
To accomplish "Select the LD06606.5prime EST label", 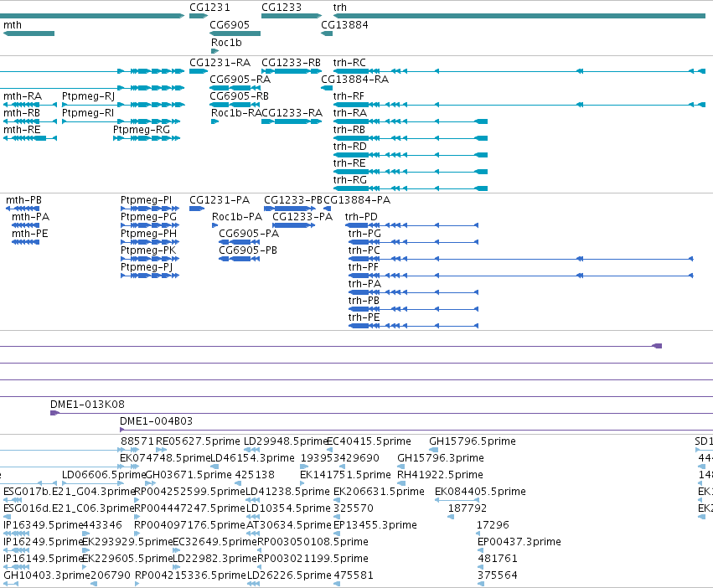I will click(104, 475).
